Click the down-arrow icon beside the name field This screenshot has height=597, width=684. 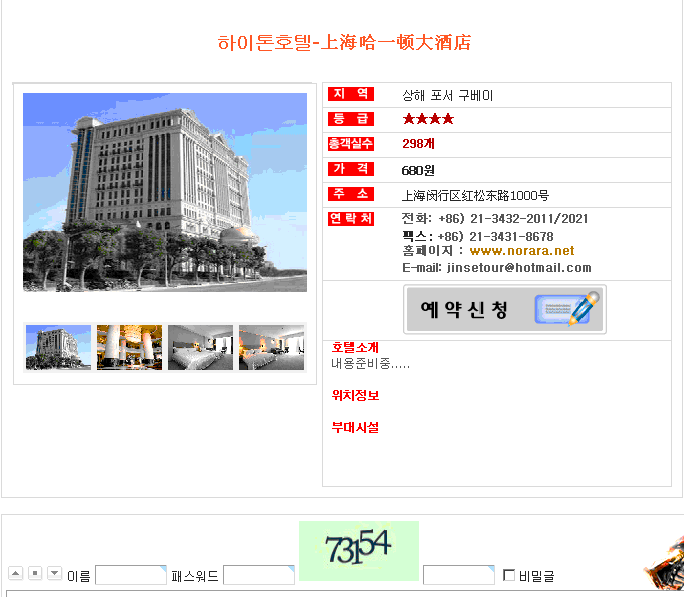[x=54, y=573]
